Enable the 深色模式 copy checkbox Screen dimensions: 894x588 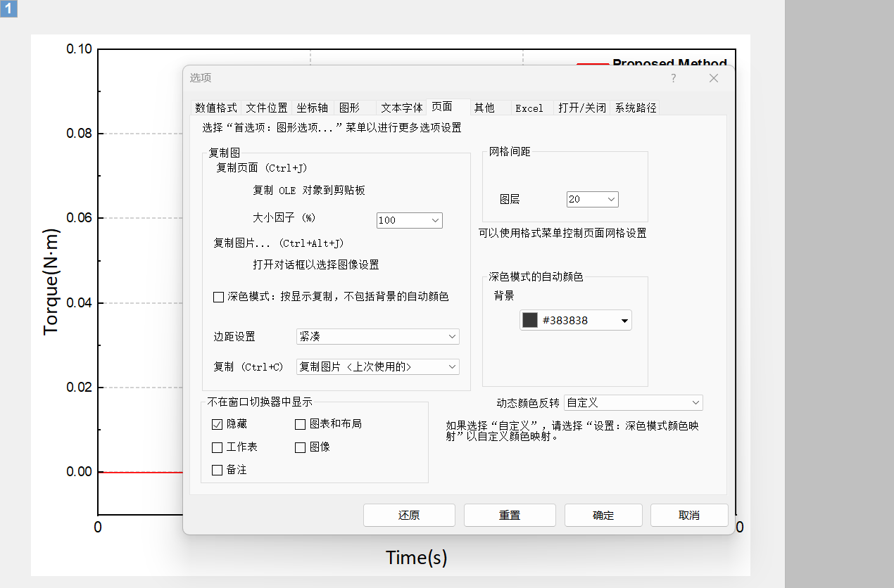point(218,296)
